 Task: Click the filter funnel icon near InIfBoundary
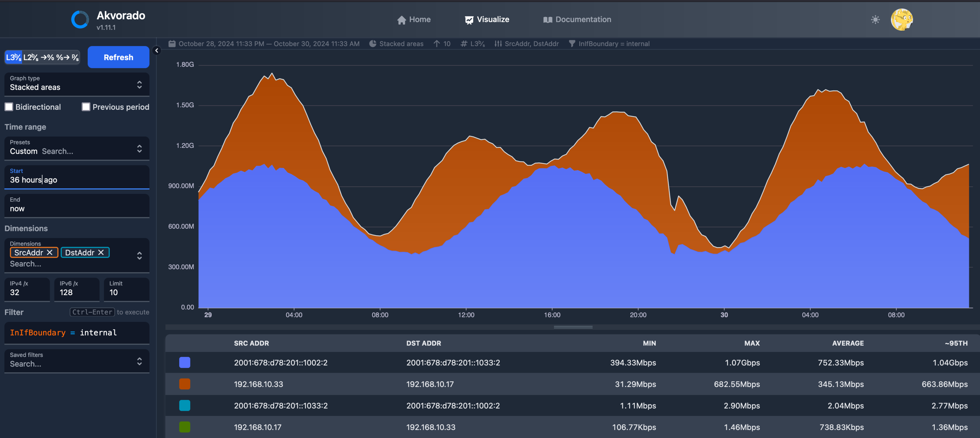pos(572,44)
